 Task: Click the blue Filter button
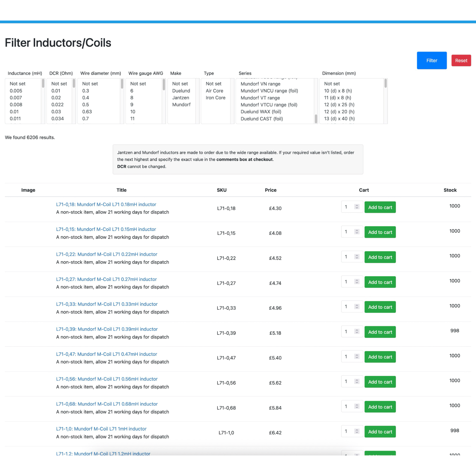pyautogui.click(x=432, y=60)
